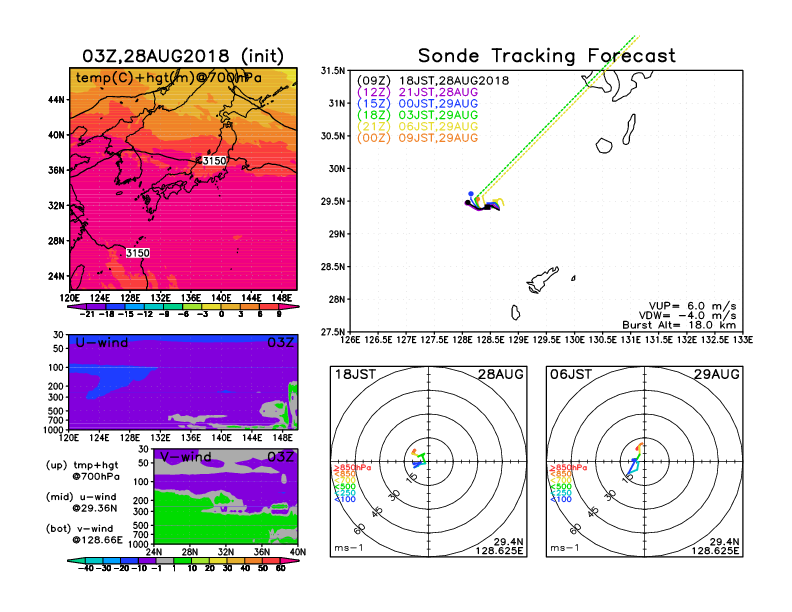
Task: Click the center of the 18JST hodograph
Action: [428, 462]
